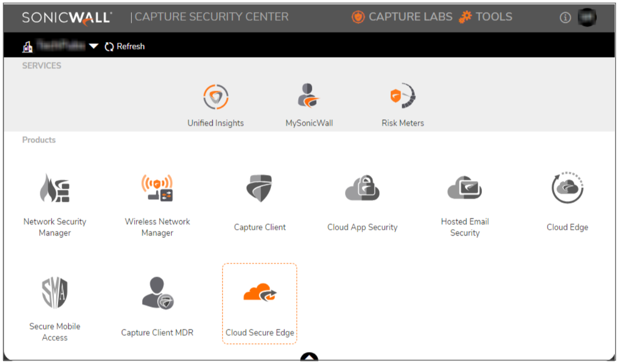Viewport: 617px width, 364px height.
Task: Open the TOOLS menu text
Action: point(494,17)
